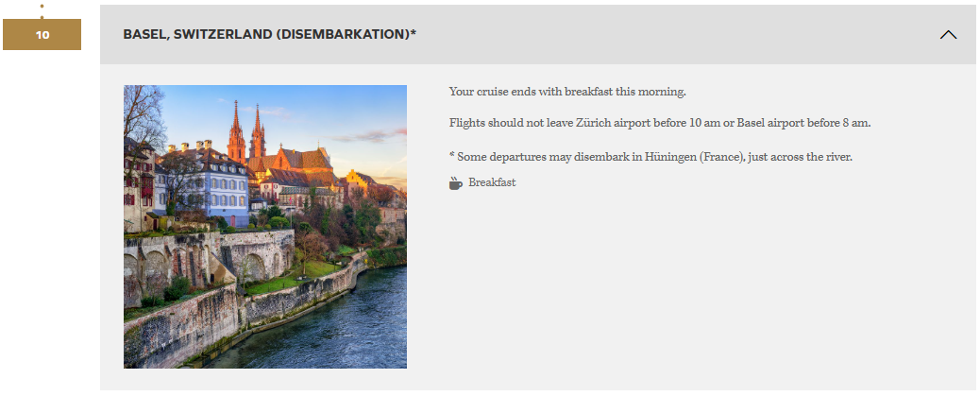Click the Basel, Switzerland (Disembarkation) heading

pos(269,35)
